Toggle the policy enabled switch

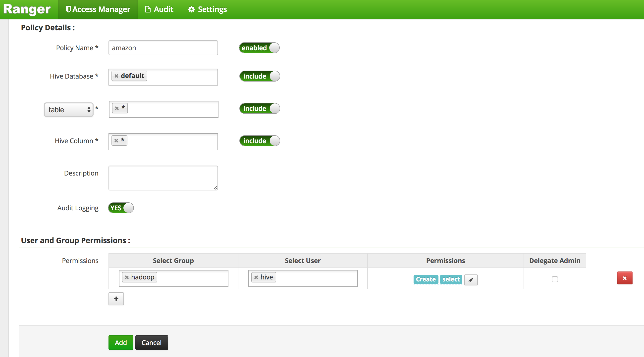(259, 48)
